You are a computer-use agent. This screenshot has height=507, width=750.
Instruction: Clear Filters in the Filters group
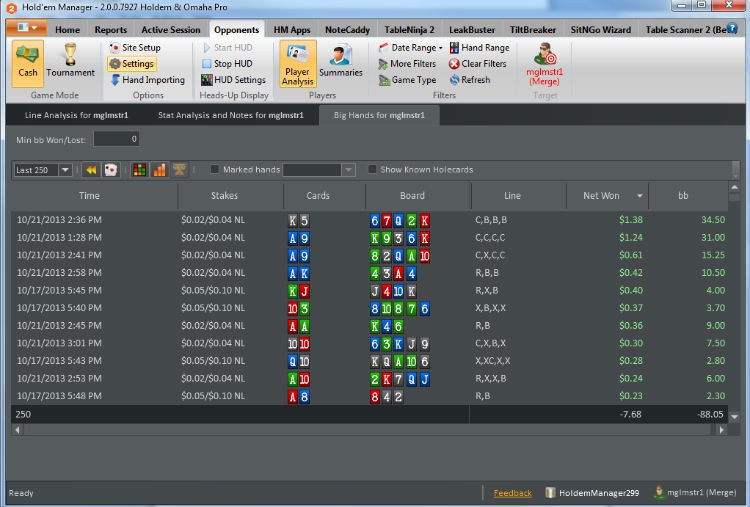click(x=478, y=64)
